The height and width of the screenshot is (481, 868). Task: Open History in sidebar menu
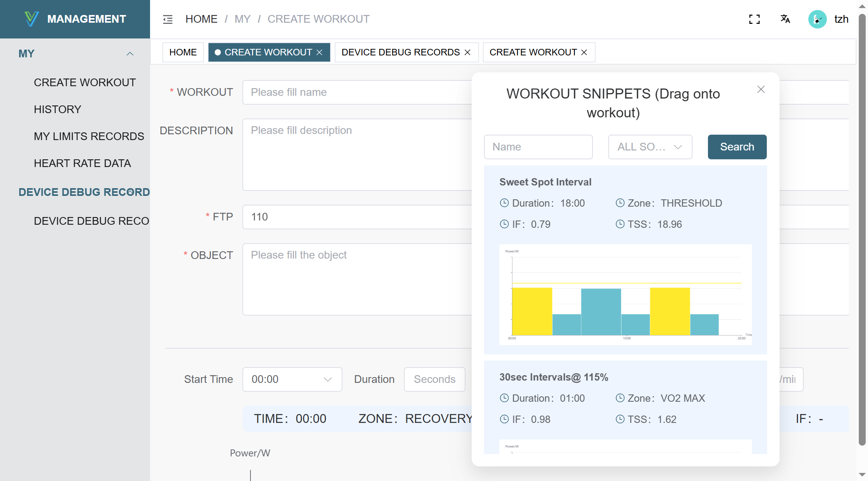(x=57, y=110)
